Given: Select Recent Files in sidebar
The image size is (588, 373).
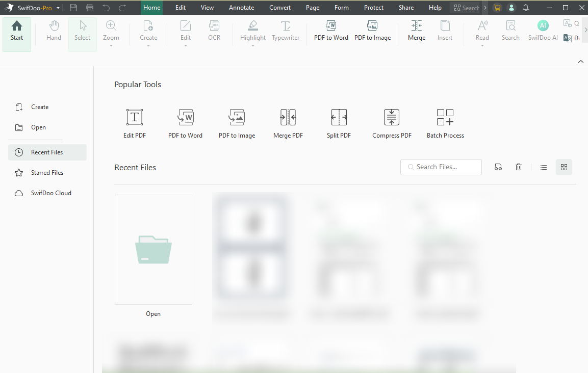Looking at the screenshot, I should (x=47, y=152).
